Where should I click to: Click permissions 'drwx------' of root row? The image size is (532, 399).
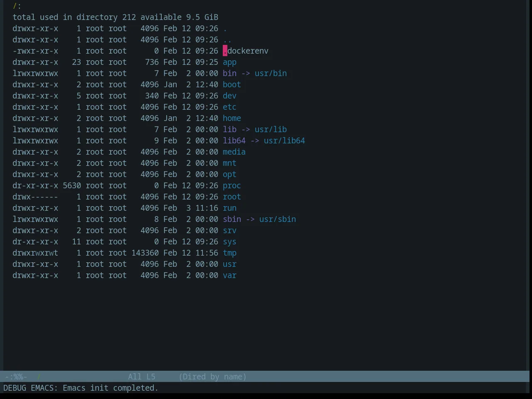(x=35, y=197)
